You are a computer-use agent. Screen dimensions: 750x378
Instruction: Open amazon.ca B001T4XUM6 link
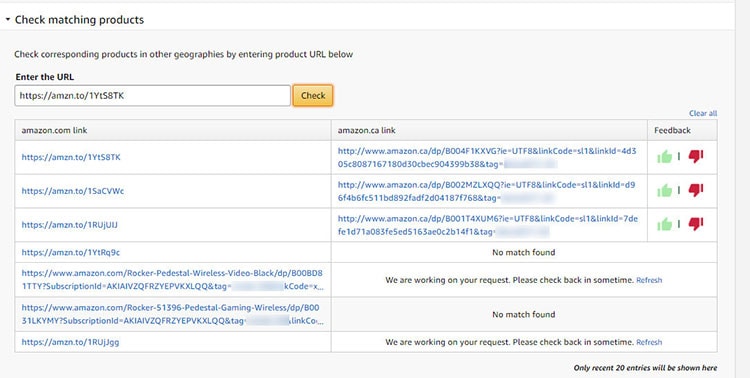click(487, 225)
